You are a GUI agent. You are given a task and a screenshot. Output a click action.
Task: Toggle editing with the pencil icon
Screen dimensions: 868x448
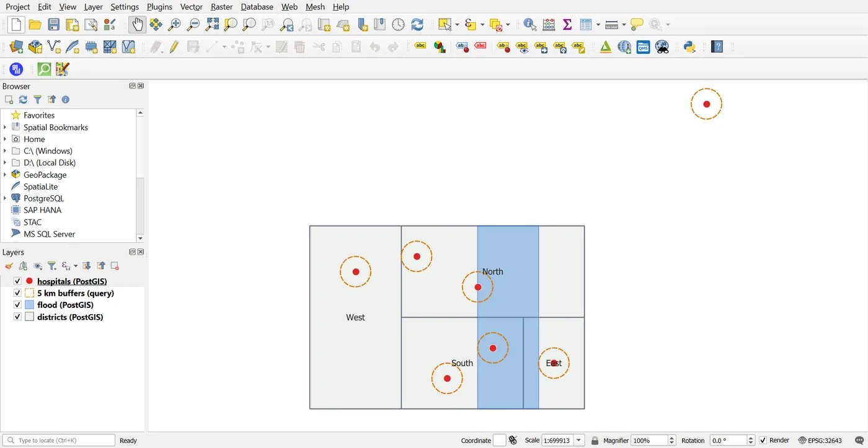point(175,47)
